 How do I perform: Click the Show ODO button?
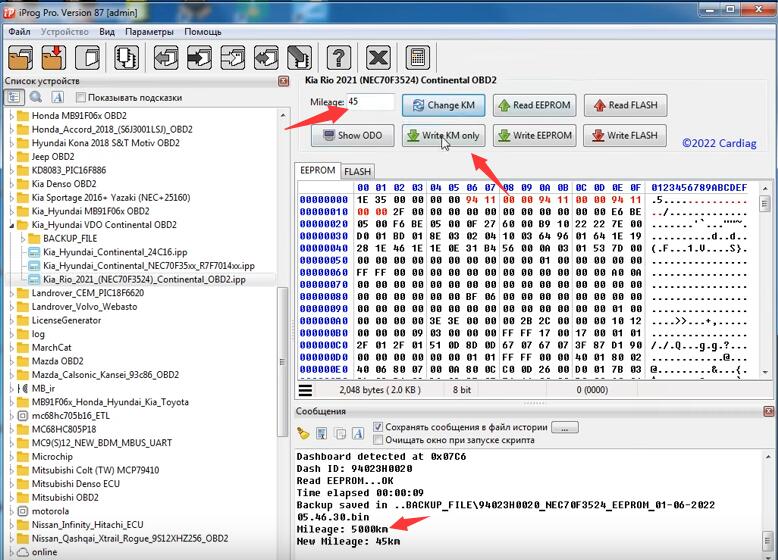click(x=353, y=135)
